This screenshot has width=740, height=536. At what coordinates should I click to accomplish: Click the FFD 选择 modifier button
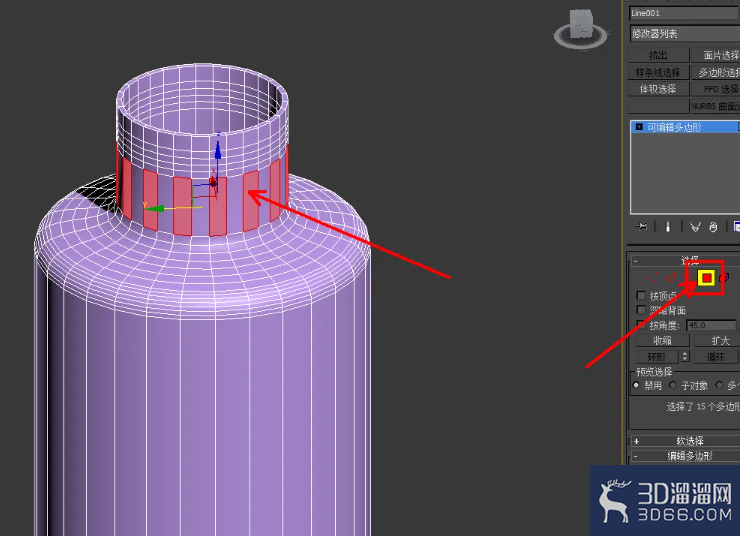pos(715,89)
